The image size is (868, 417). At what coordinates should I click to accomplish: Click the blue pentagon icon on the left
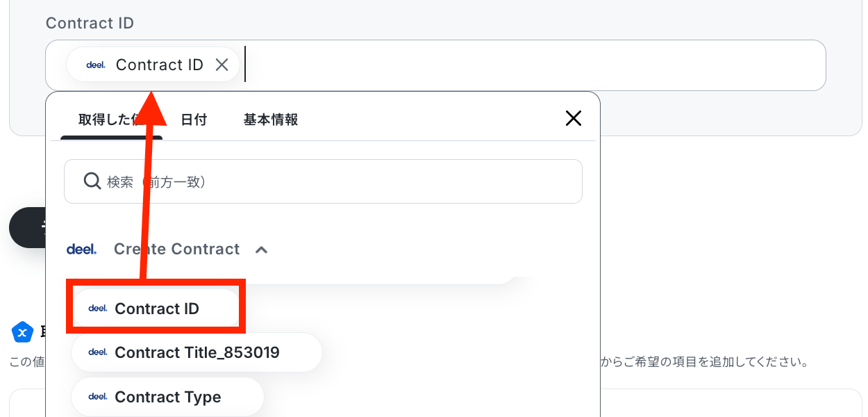click(23, 332)
